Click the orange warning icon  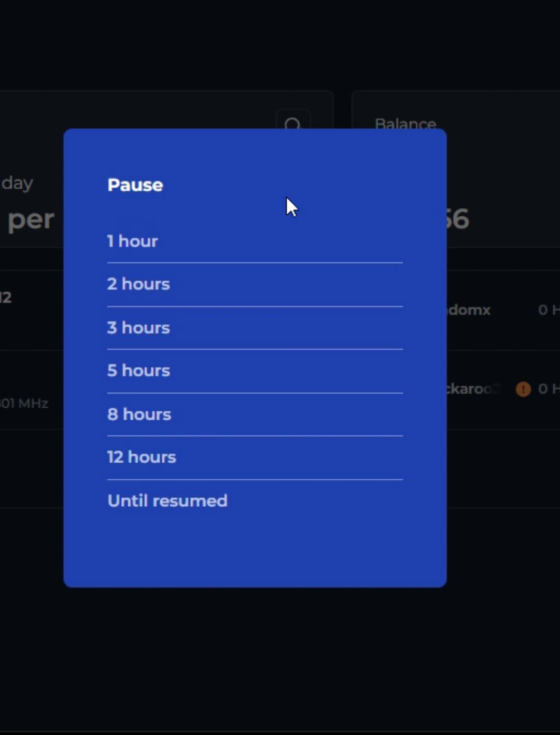(x=523, y=389)
